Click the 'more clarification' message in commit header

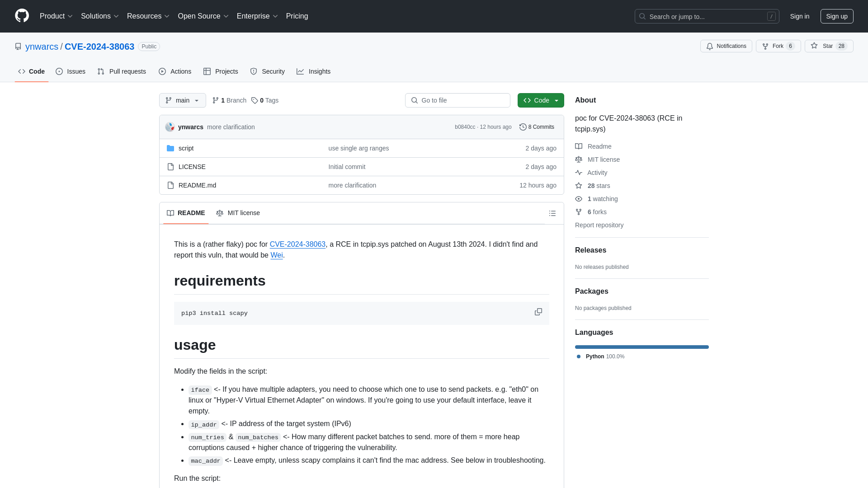coord(231,127)
